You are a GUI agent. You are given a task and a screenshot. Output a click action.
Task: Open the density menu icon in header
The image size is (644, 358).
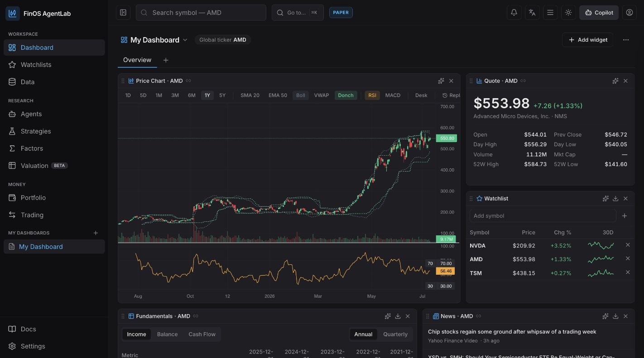pyautogui.click(x=550, y=13)
